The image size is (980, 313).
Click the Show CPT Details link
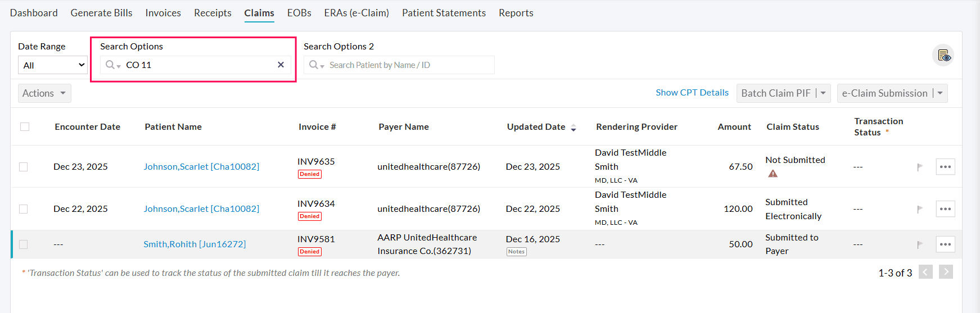click(692, 93)
